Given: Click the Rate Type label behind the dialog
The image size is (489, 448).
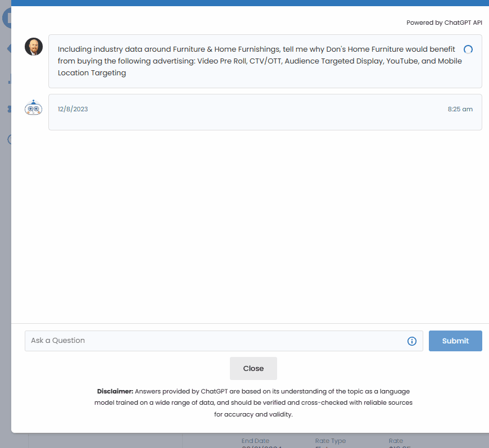Looking at the screenshot, I should (x=330, y=441).
